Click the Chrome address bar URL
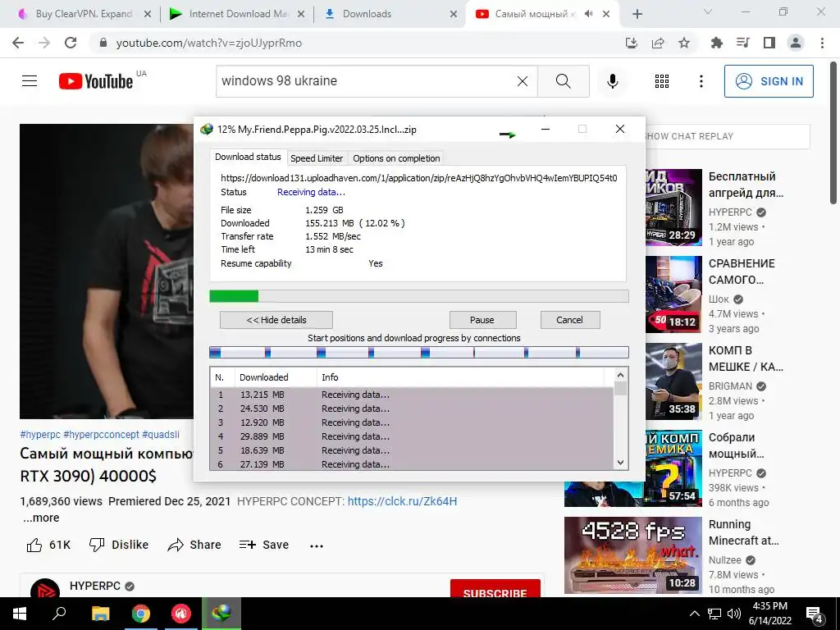 (209, 43)
